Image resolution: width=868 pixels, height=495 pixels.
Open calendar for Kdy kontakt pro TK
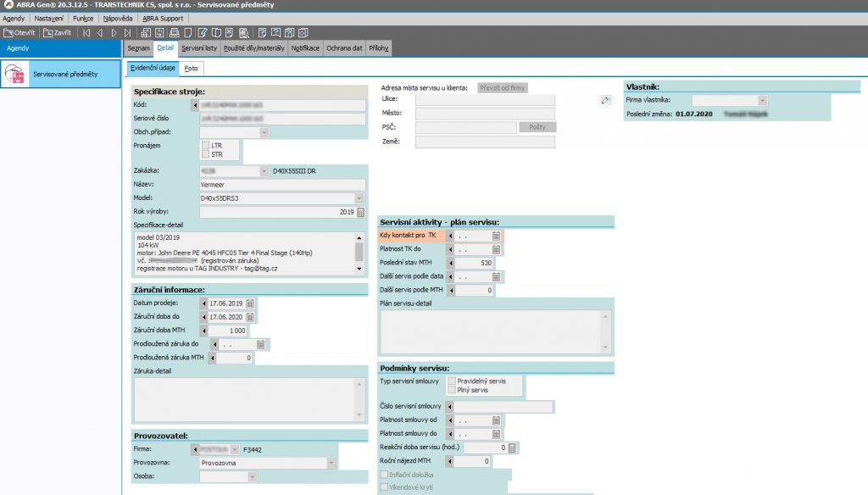click(x=496, y=236)
